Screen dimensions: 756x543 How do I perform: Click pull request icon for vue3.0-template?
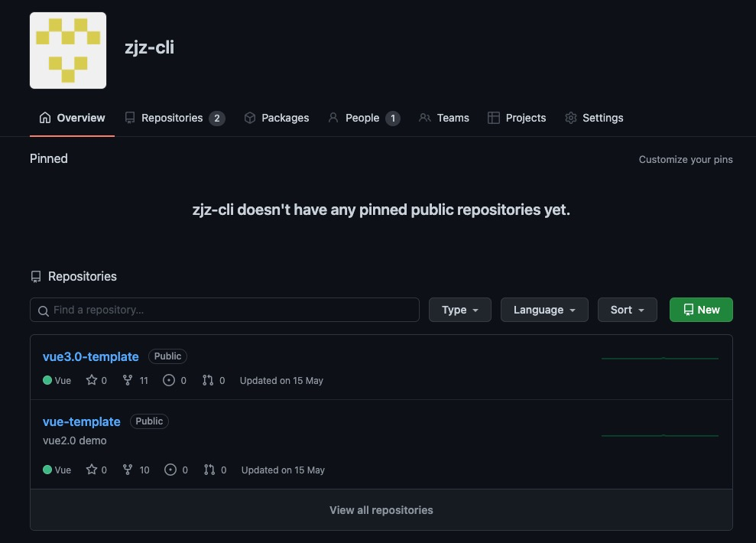(208, 380)
